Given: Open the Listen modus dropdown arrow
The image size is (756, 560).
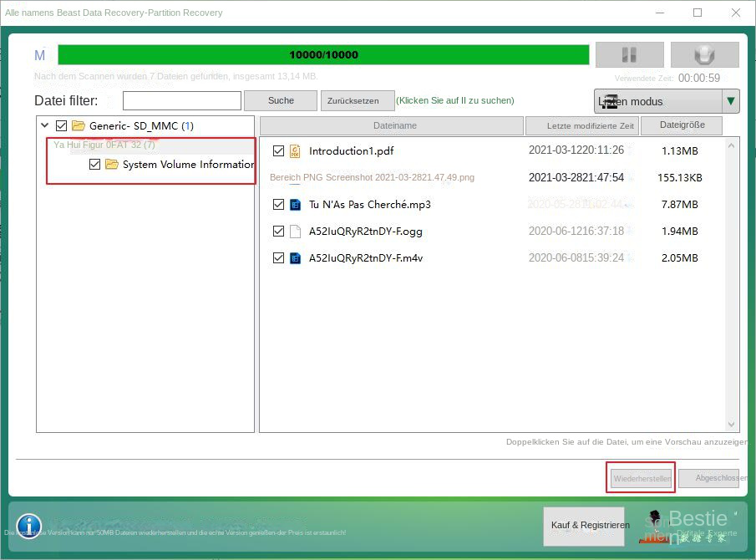Looking at the screenshot, I should coord(731,101).
